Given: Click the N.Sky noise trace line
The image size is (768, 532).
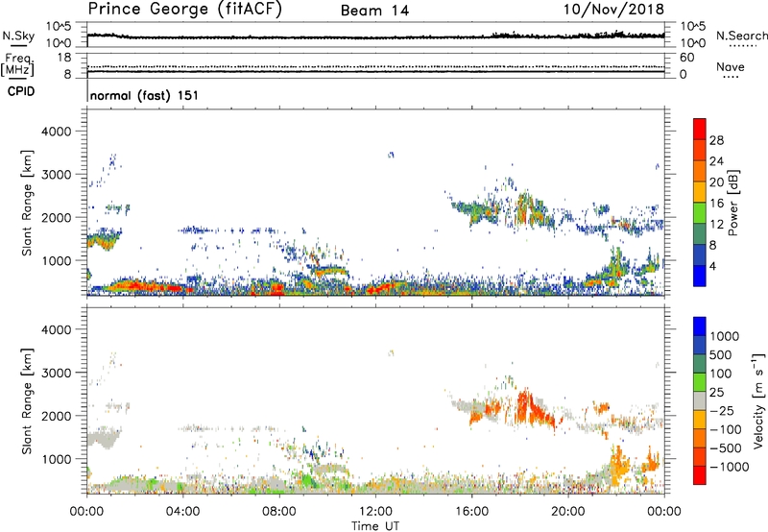Looking at the screenshot, I should [375, 36].
